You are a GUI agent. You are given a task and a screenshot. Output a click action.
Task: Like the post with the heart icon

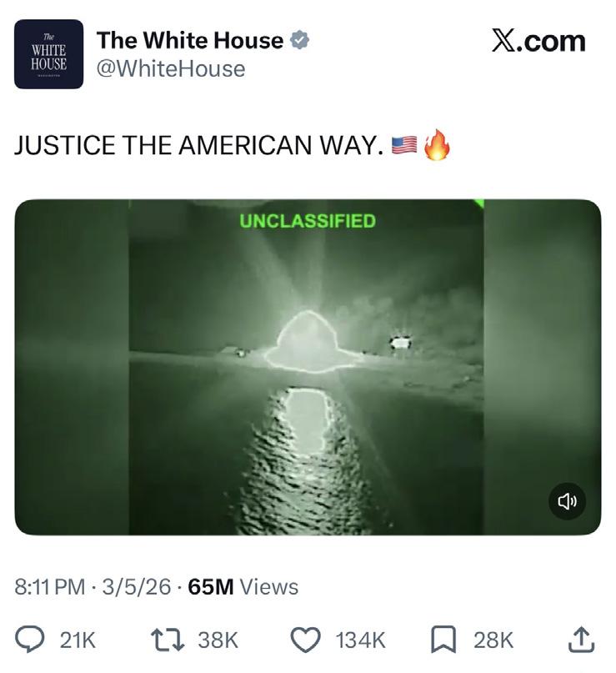pyautogui.click(x=305, y=640)
